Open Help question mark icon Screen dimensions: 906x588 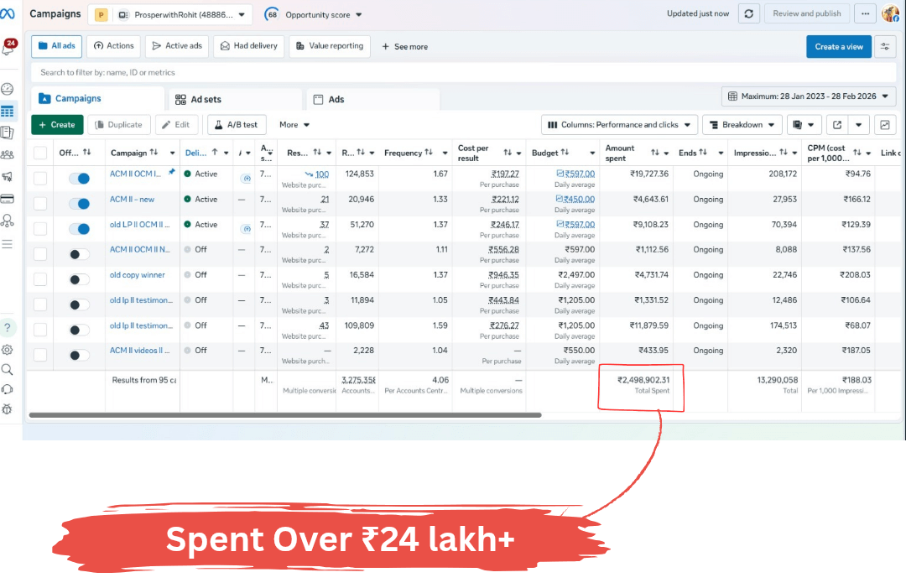click(x=8, y=327)
